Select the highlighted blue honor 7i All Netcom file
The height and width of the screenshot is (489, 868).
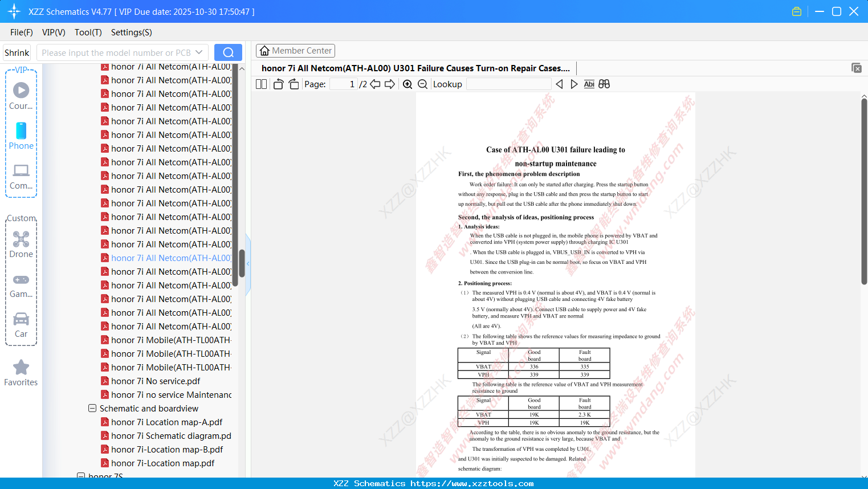tap(171, 258)
